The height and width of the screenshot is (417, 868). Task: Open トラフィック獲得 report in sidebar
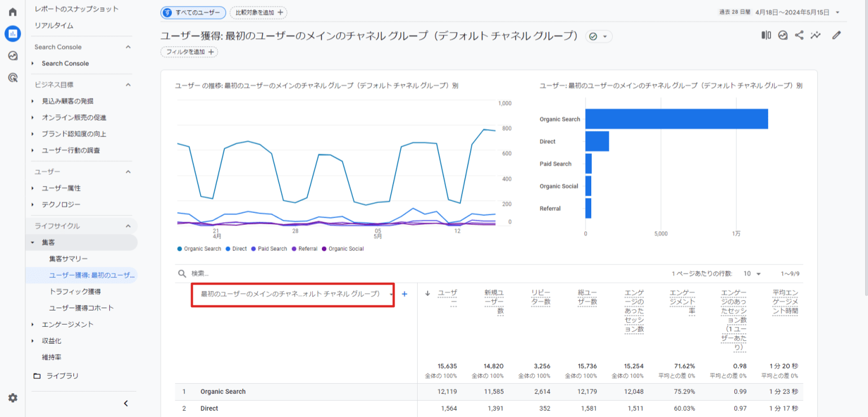[x=75, y=291]
